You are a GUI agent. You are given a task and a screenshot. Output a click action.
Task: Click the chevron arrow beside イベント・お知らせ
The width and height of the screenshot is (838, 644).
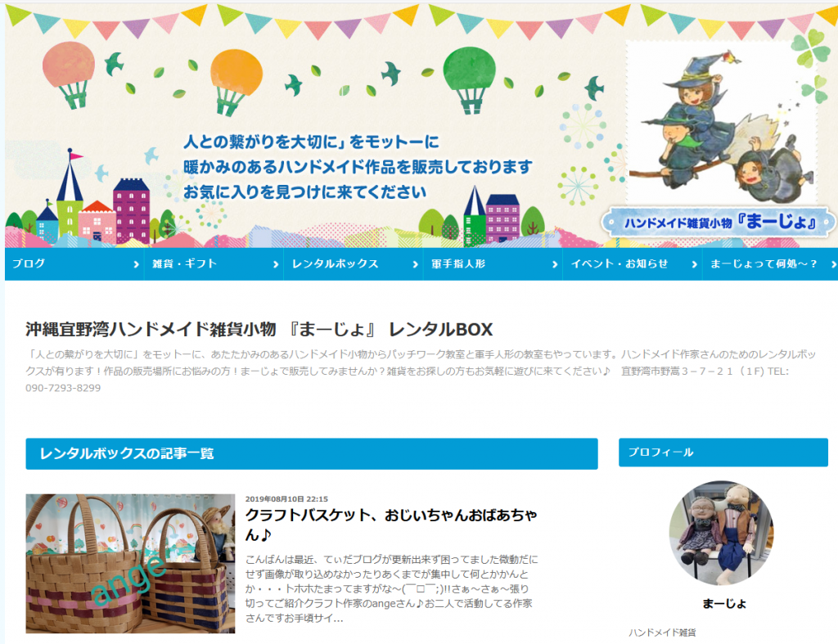point(694,264)
